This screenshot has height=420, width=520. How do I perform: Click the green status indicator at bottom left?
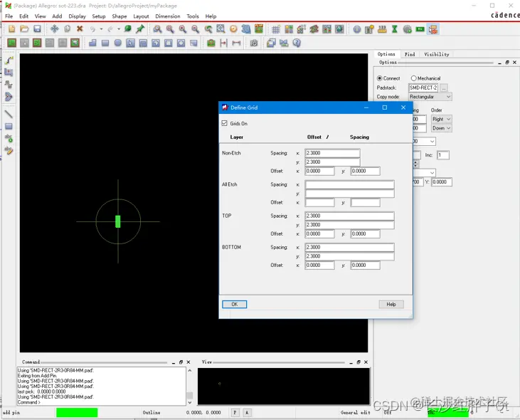(77, 412)
